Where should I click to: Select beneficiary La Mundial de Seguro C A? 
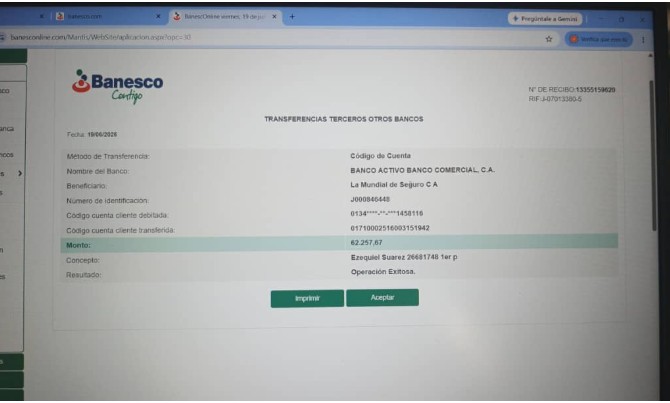click(x=394, y=185)
